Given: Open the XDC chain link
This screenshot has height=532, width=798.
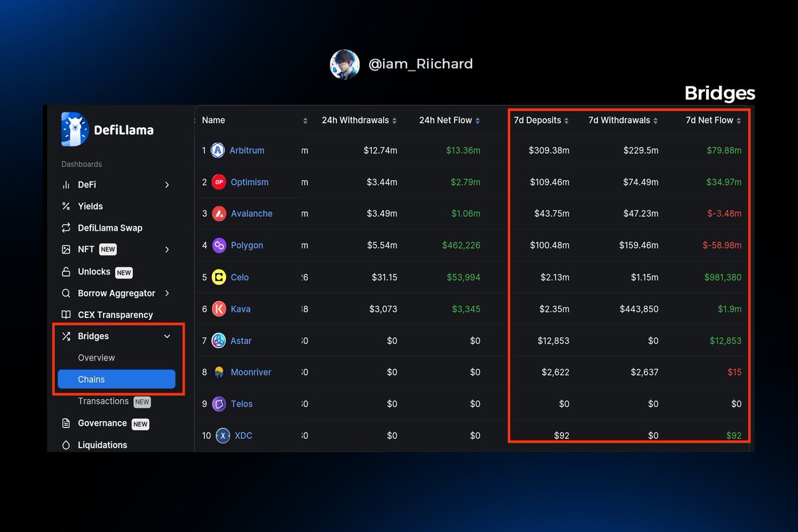Looking at the screenshot, I should click(243, 436).
